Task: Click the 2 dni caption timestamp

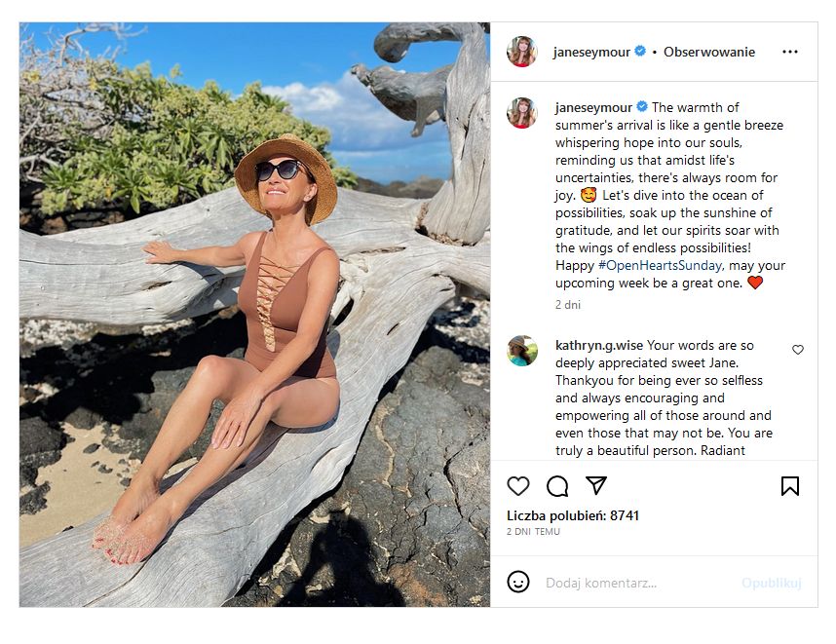Action: 567,304
